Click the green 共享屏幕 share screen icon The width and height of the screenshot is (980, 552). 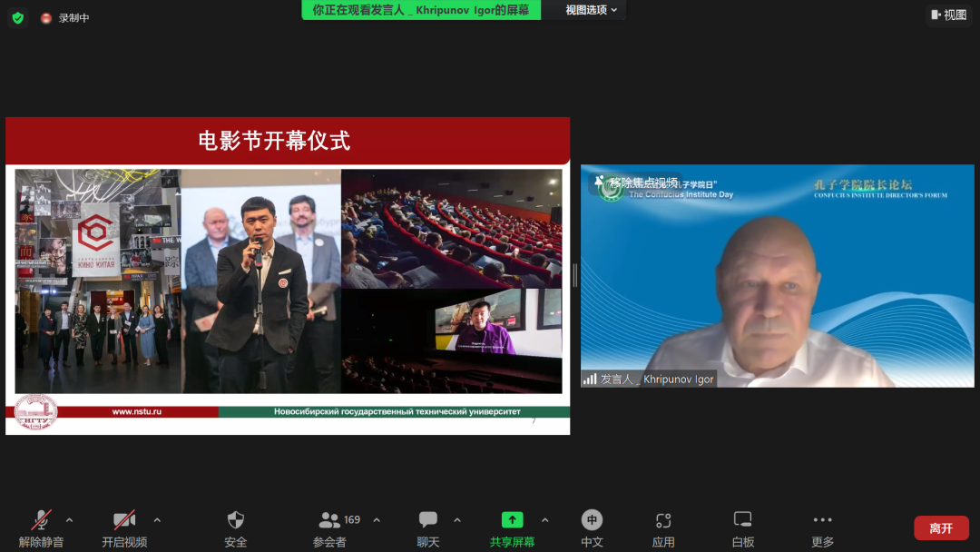pos(512,519)
